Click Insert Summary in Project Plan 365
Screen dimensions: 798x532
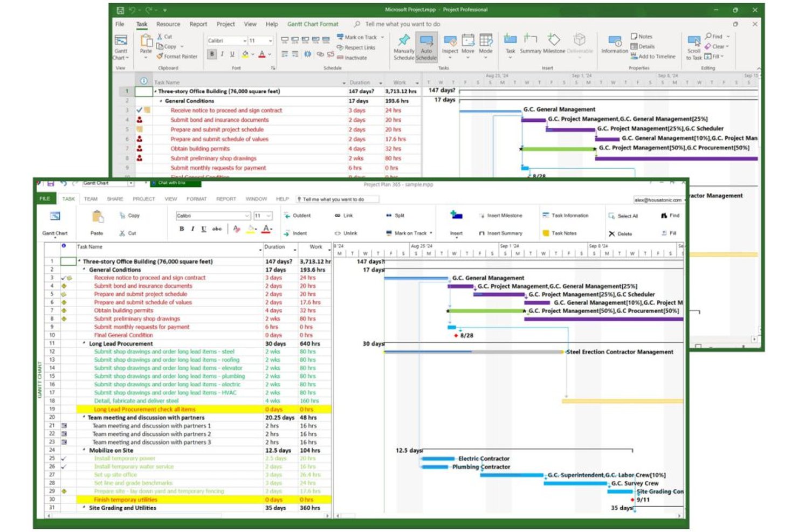click(501, 233)
